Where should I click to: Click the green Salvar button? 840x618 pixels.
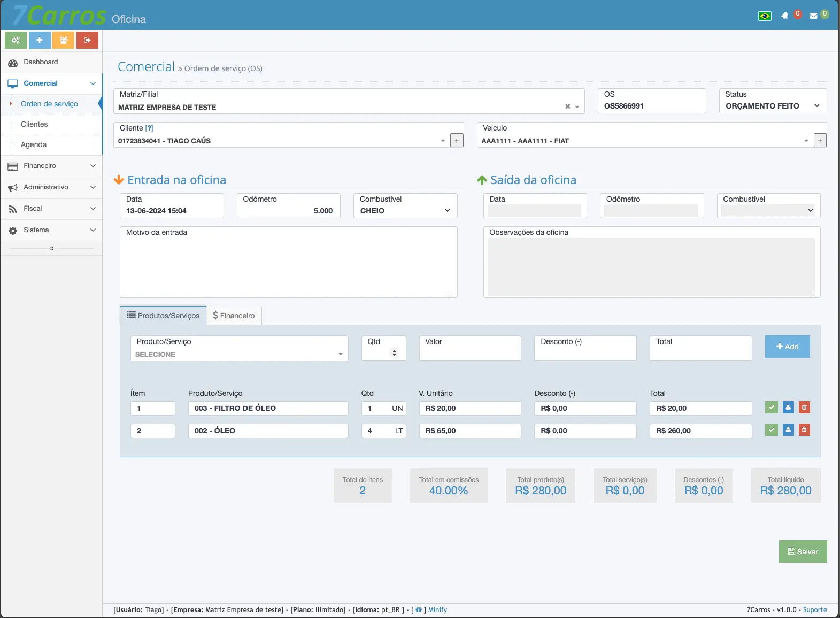point(803,552)
